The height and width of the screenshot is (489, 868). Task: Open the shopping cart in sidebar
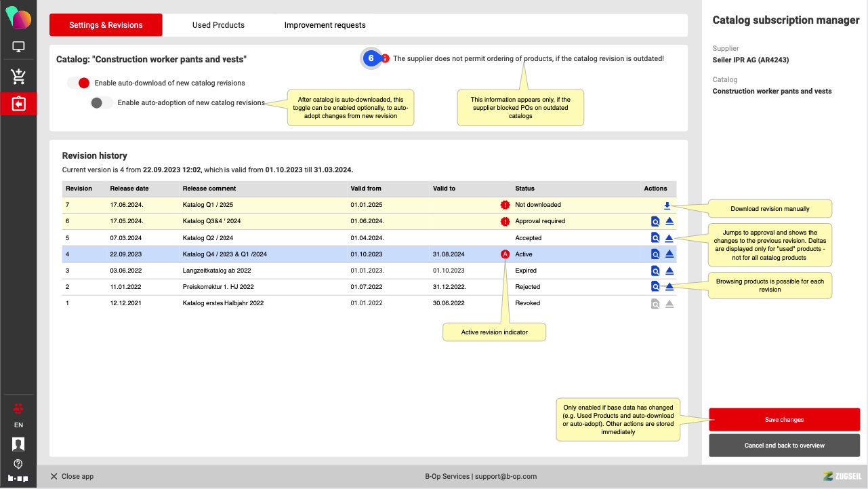[x=18, y=76]
